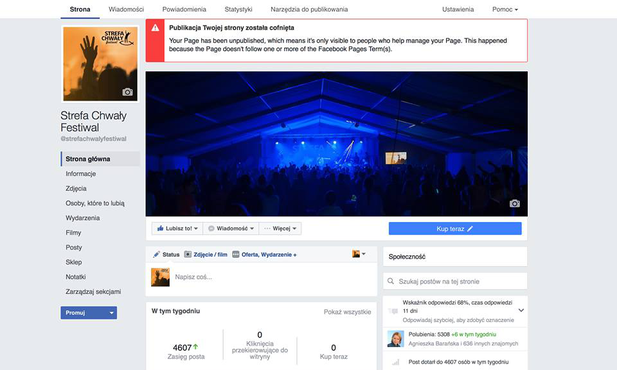Open the Statystyki tab
This screenshot has height=370, width=617.
(x=238, y=9)
